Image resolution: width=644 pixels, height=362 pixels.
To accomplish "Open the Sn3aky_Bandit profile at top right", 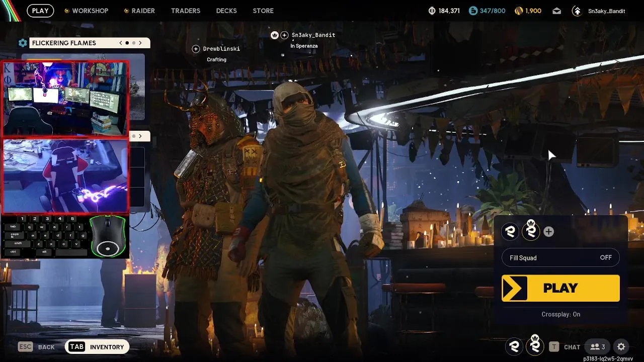I will [x=599, y=11].
